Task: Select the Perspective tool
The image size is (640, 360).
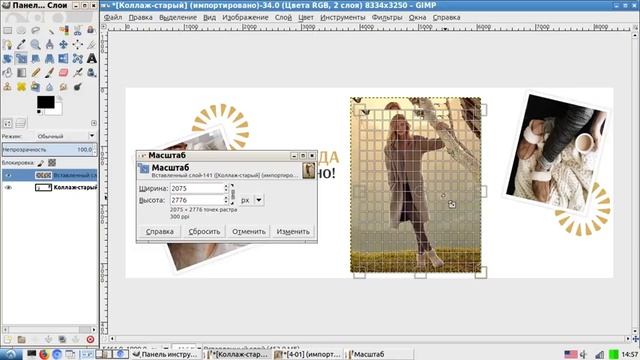Action: point(49,59)
